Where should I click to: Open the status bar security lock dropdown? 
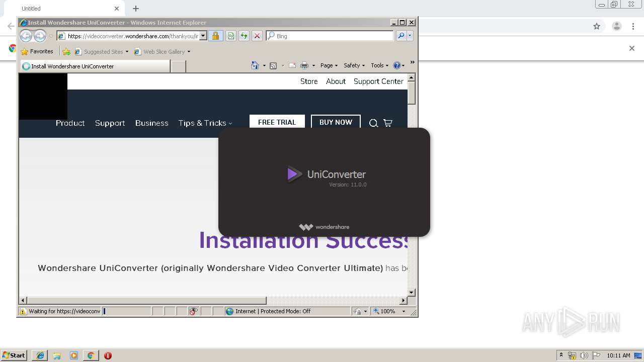(x=360, y=311)
